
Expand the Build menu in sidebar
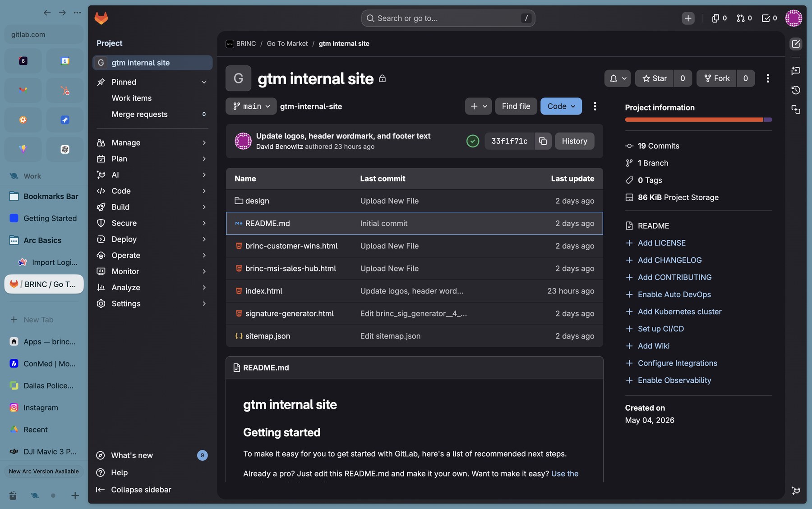pos(152,207)
